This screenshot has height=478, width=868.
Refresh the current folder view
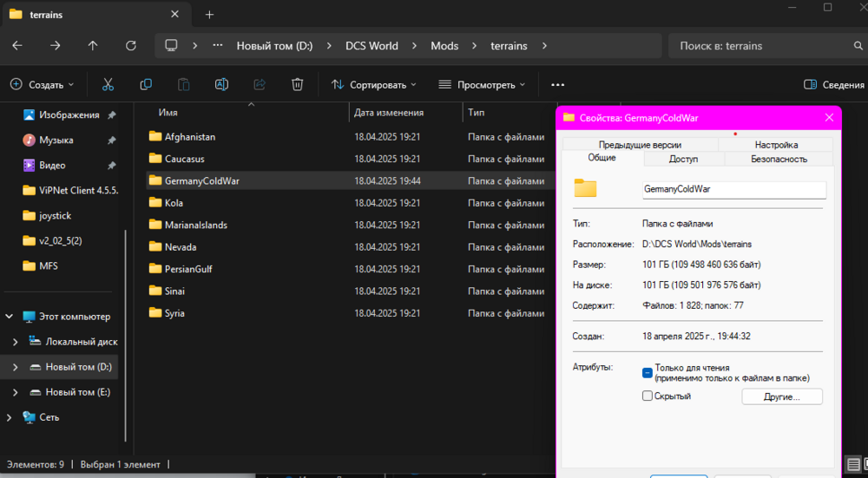pos(131,45)
